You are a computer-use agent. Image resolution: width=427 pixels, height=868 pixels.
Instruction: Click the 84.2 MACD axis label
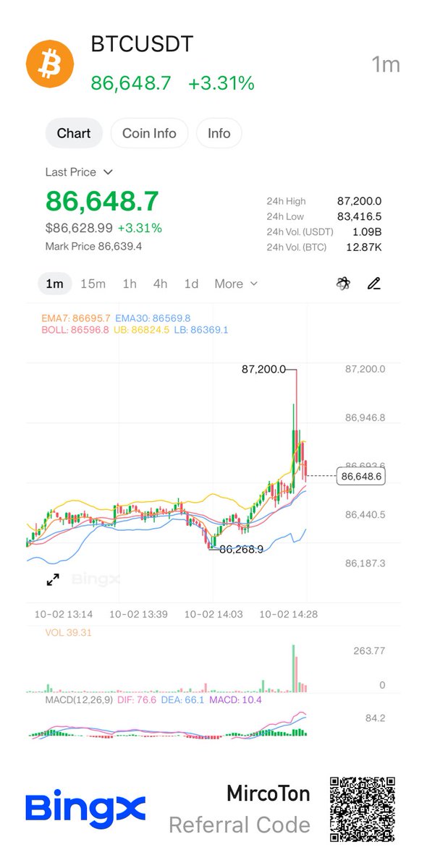[x=375, y=718]
